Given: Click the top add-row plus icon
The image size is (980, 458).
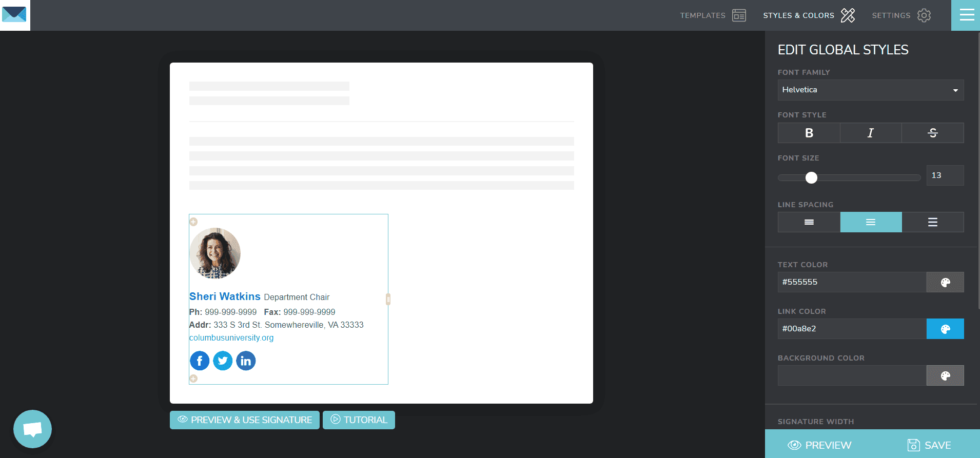Looking at the screenshot, I should tap(193, 222).
